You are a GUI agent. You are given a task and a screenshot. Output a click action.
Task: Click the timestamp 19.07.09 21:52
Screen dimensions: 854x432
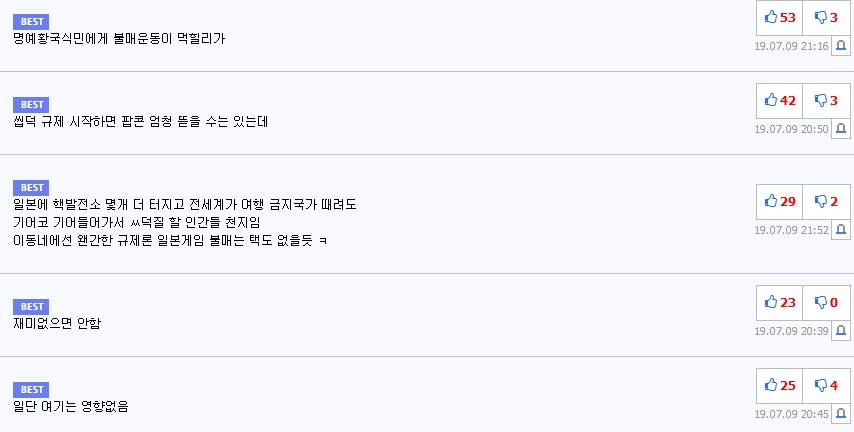pyautogui.click(x=792, y=230)
